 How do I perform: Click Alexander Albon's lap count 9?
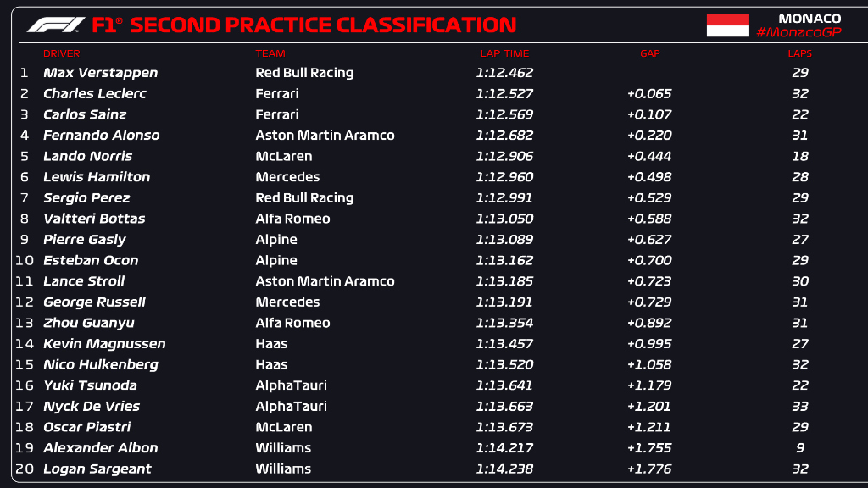[799, 447]
